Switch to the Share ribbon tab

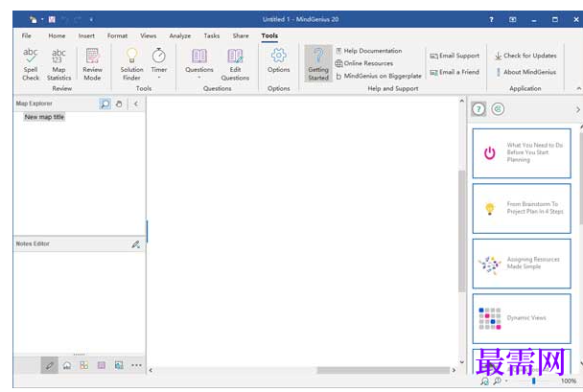point(241,35)
